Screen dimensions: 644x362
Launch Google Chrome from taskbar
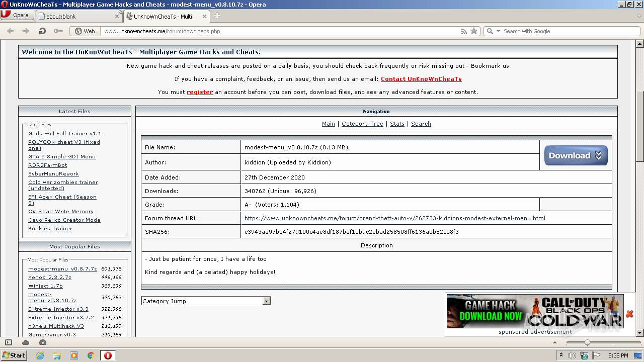point(91,355)
